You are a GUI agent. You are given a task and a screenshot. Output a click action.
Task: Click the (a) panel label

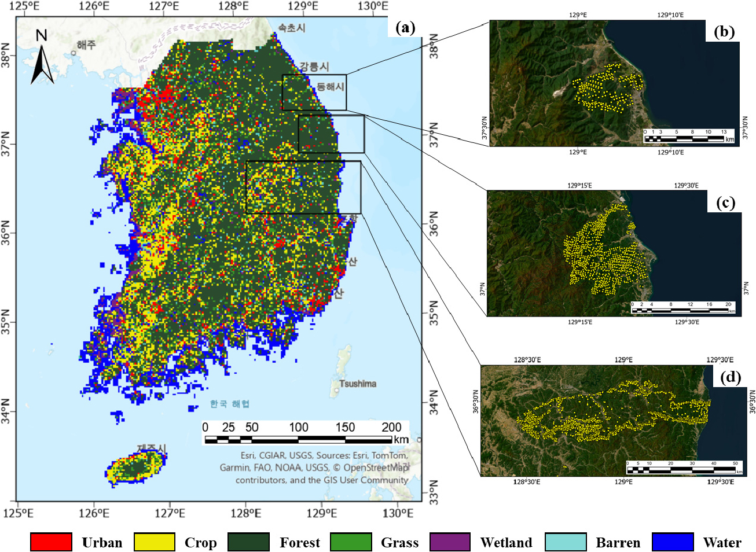(405, 27)
